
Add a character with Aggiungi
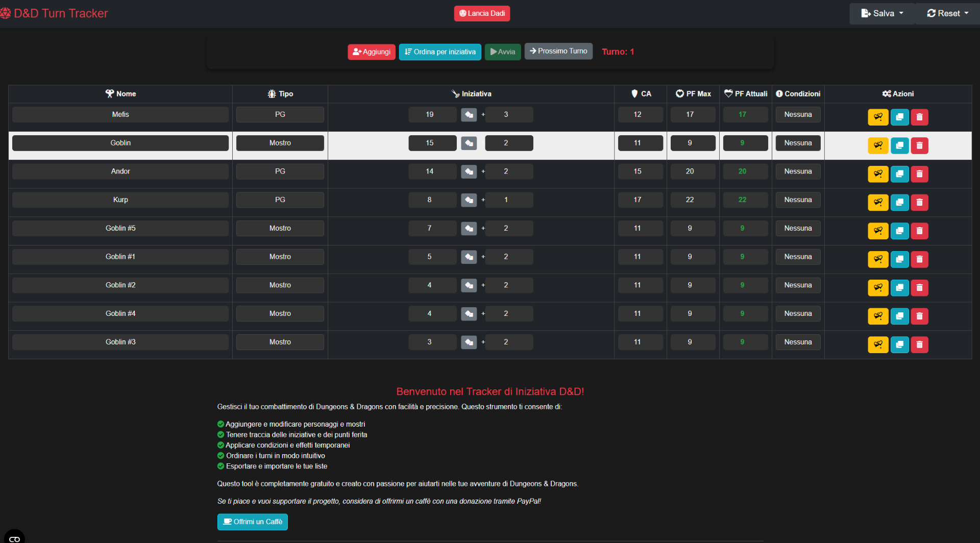372,52
